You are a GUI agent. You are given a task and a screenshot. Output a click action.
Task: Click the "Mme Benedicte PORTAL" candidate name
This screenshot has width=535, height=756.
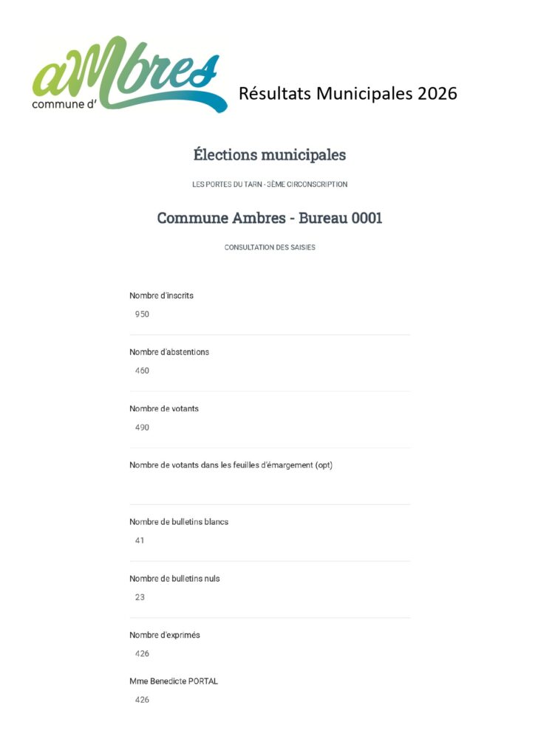[x=173, y=681]
